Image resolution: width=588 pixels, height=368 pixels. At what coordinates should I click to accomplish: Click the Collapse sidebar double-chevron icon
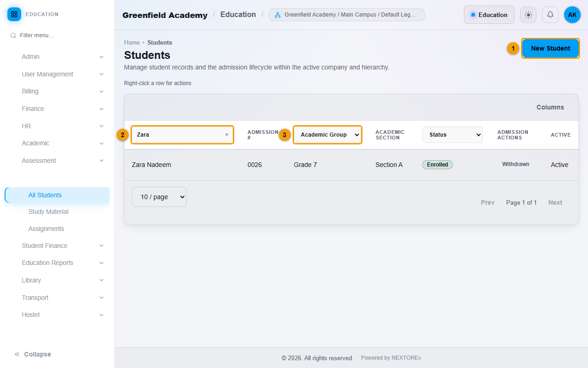click(x=17, y=354)
